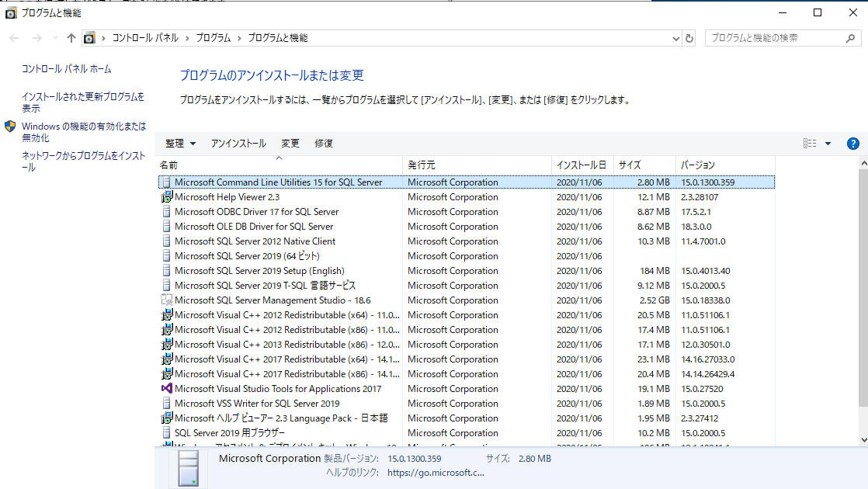Click the Microsoft Help Viewer 2.3 icon

point(166,196)
